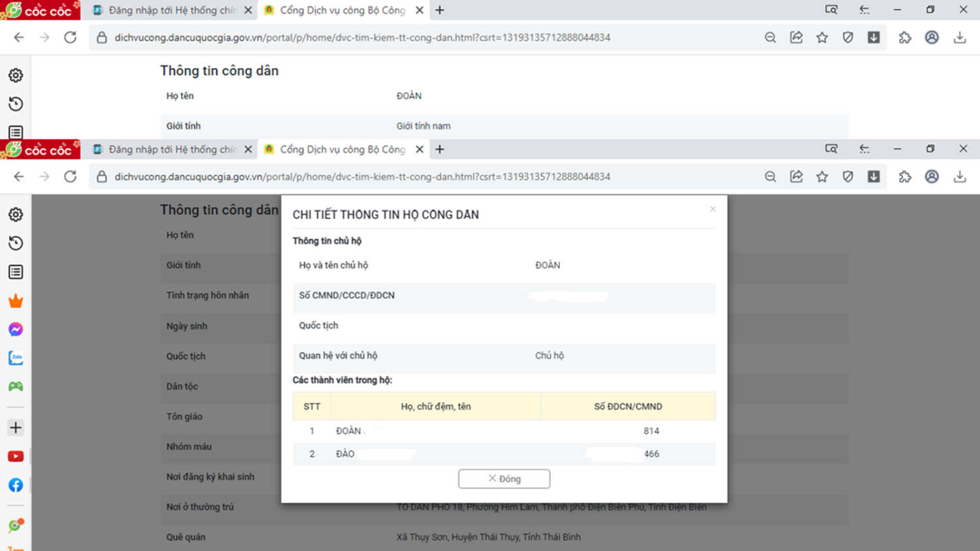Image resolution: width=980 pixels, height=551 pixels.
Task: Open browsing history in lower window sidebar
Action: click(16, 244)
